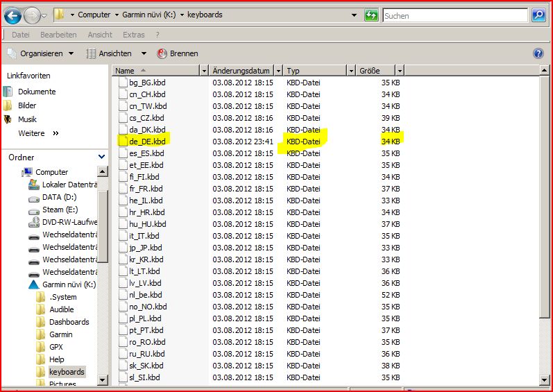Open the Name column filter dropdown arrow
This screenshot has width=553, height=392.
[x=203, y=71]
